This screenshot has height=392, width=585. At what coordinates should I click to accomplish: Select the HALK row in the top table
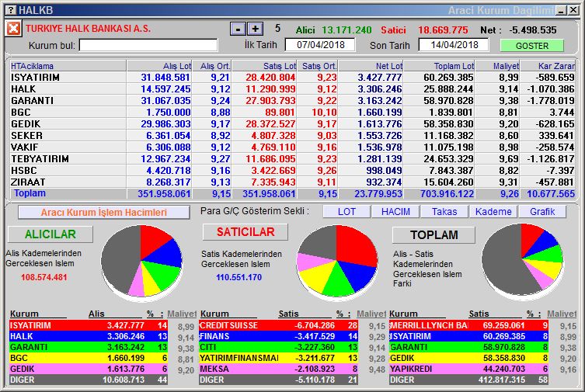pos(292,89)
